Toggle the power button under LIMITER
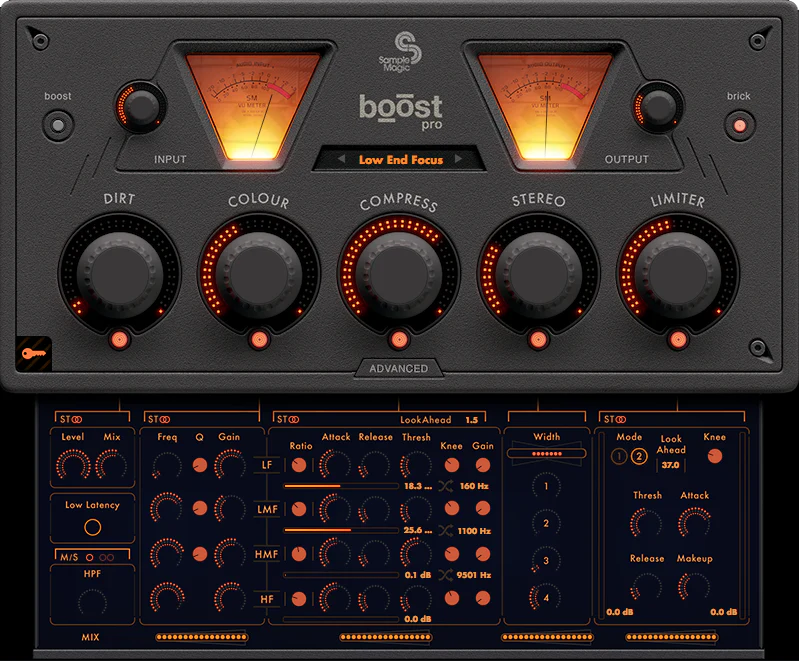The image size is (799, 661). pyautogui.click(x=678, y=339)
